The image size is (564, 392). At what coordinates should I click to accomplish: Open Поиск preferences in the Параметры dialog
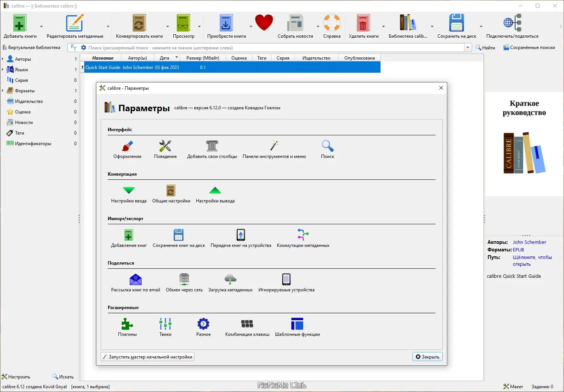tap(327, 149)
